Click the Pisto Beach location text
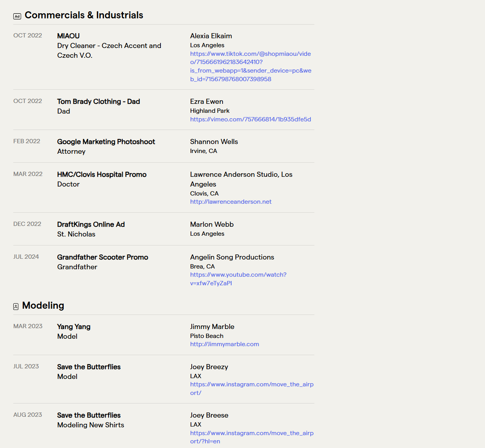 point(207,336)
